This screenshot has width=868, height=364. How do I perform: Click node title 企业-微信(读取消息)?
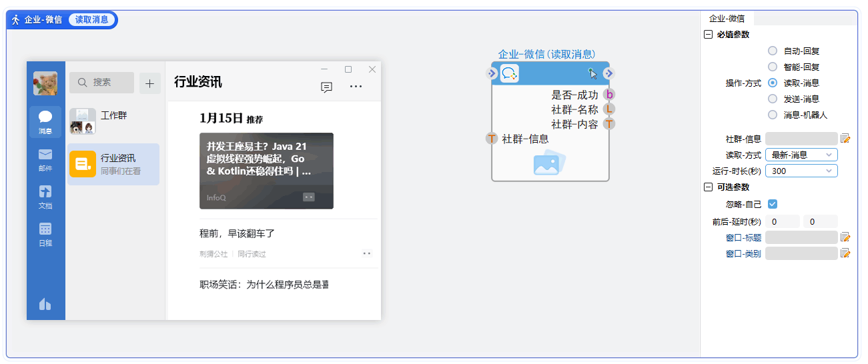(x=546, y=54)
